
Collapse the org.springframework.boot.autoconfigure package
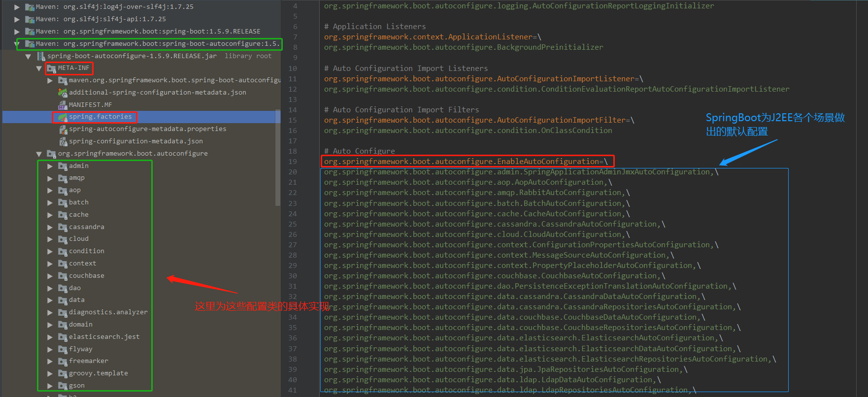click(x=39, y=154)
